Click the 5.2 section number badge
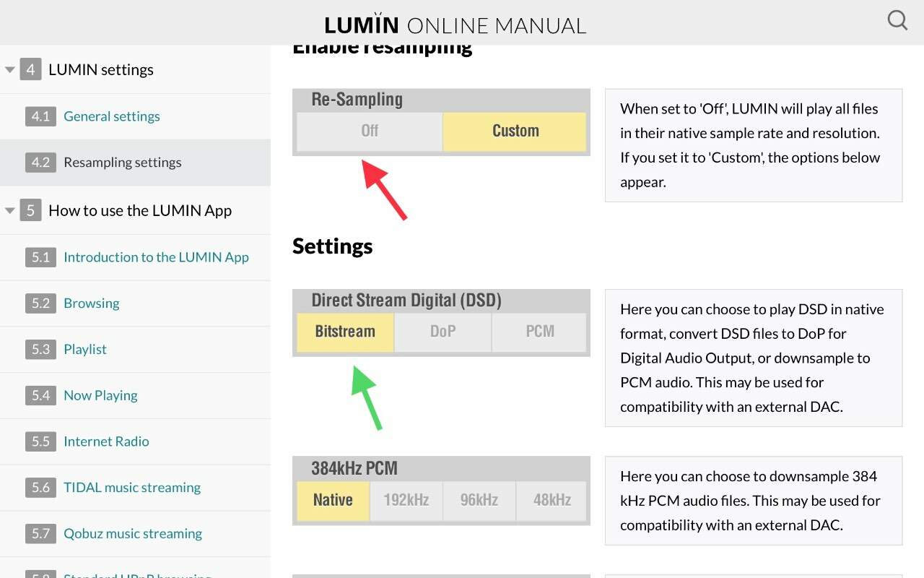The width and height of the screenshot is (924, 578). [40, 303]
